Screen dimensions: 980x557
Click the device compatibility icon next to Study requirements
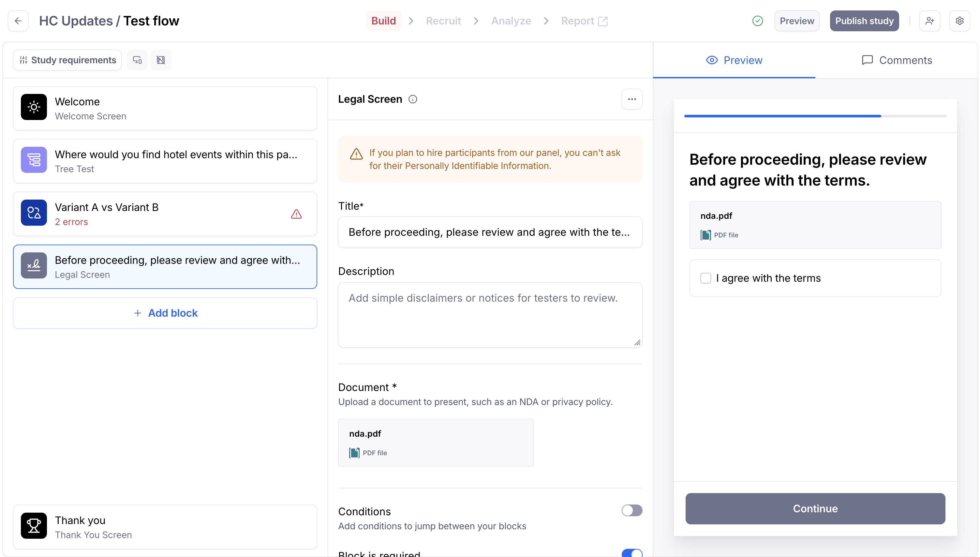[137, 60]
